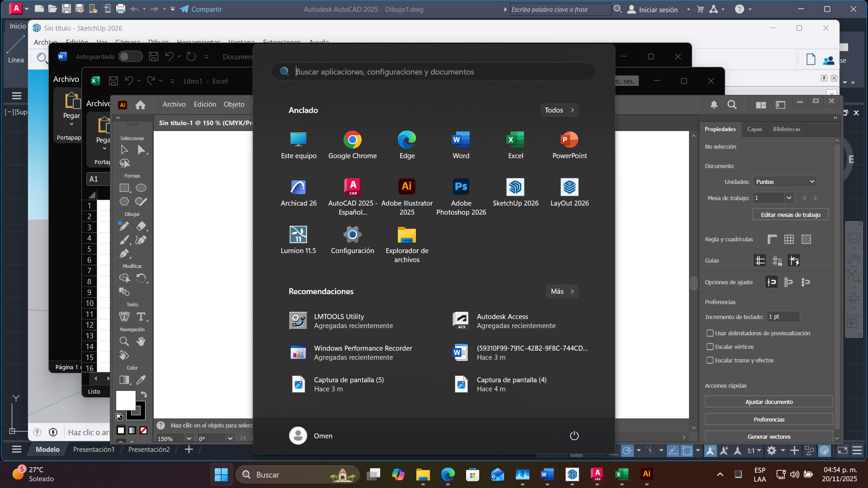Toggle rulers in Regla y cuadrículas

pos(772,239)
